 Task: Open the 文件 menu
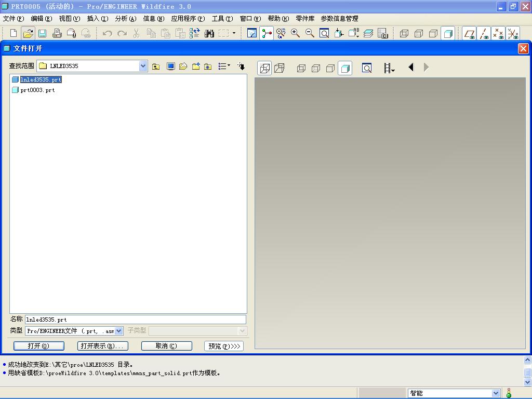pyautogui.click(x=14, y=19)
